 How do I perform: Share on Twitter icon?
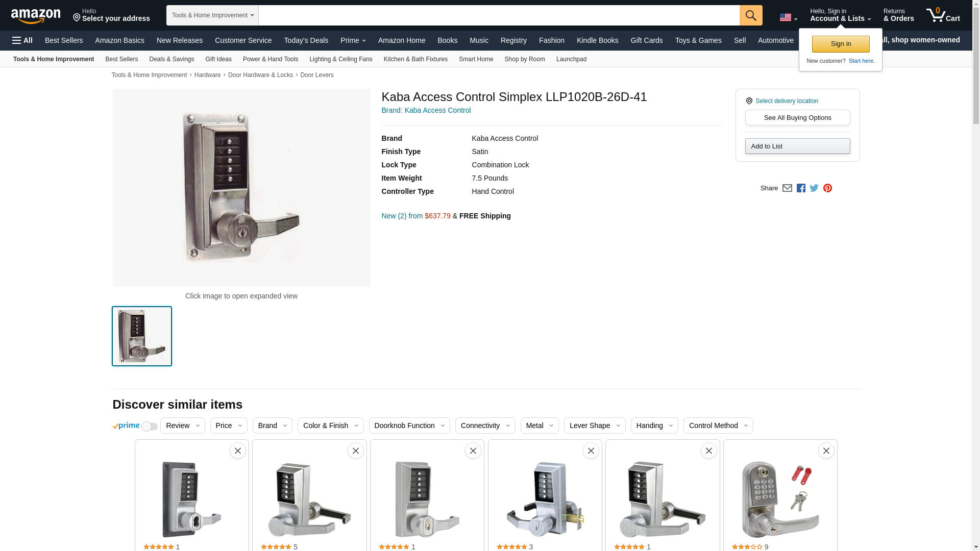tap(814, 188)
